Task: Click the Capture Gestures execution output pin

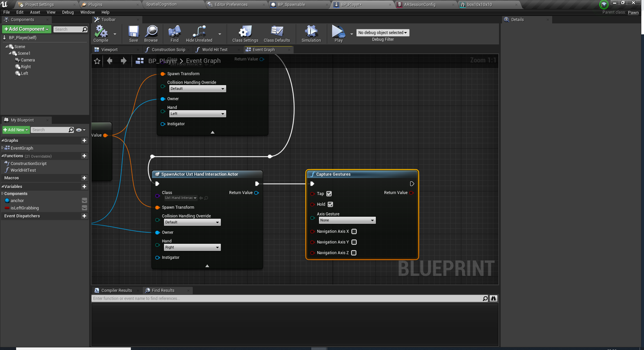Action: click(412, 184)
